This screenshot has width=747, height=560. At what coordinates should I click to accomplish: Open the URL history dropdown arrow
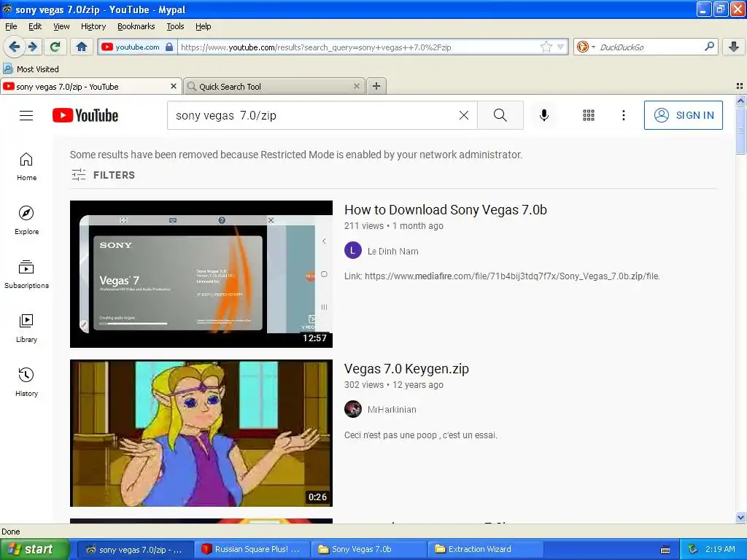[561, 47]
